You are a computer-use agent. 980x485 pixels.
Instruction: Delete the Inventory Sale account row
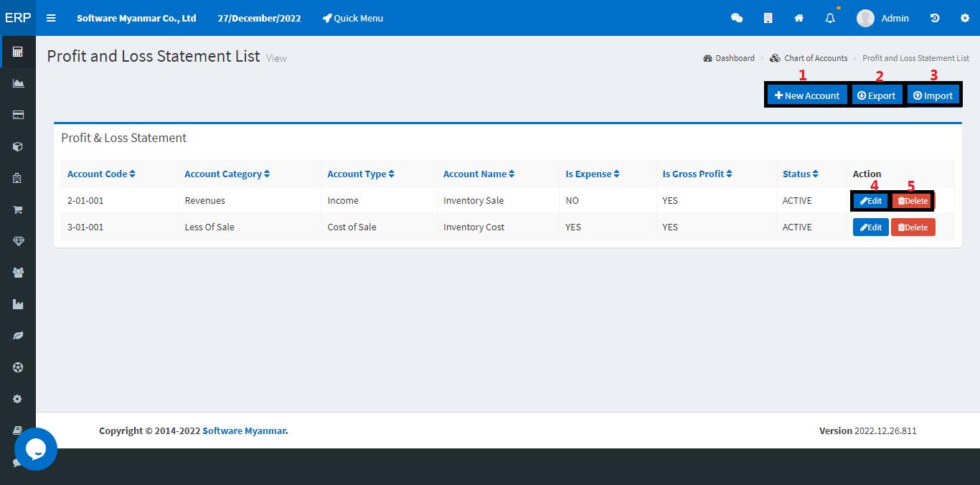[913, 201]
